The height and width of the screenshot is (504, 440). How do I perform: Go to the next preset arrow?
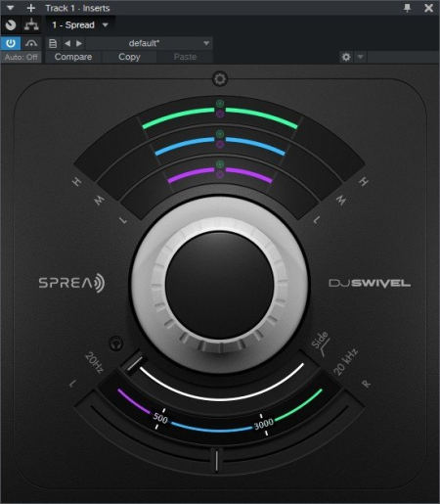[79, 43]
